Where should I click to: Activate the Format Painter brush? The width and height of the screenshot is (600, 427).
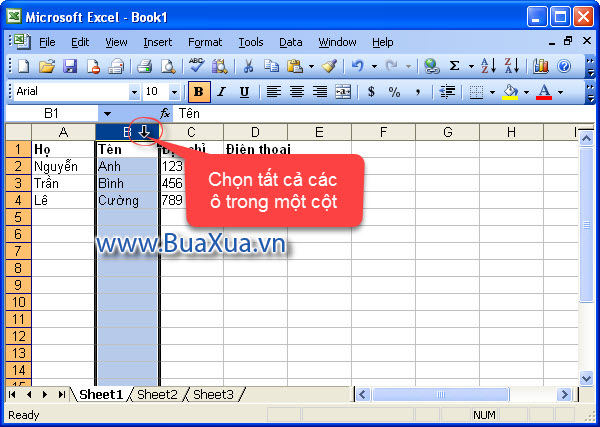point(329,67)
